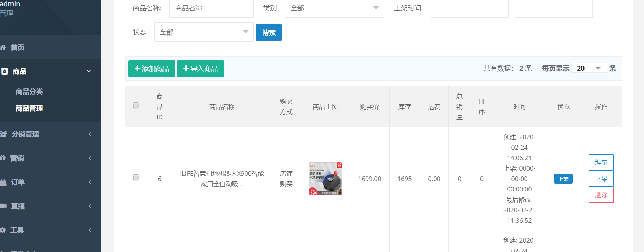Click the 商品 menu icon in sidebar
This screenshot has height=252, width=644.
coord(5,71)
